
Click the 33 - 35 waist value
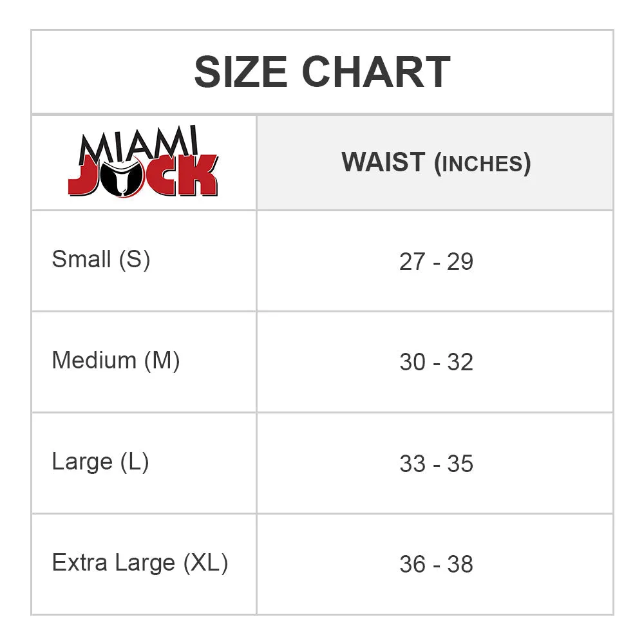tap(436, 464)
